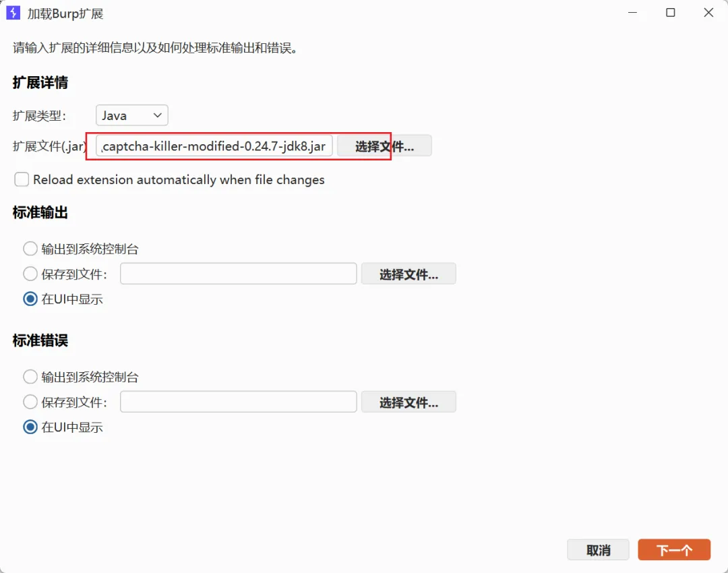Click the orange 下一个 next button
The height and width of the screenshot is (573, 728).
674,550
